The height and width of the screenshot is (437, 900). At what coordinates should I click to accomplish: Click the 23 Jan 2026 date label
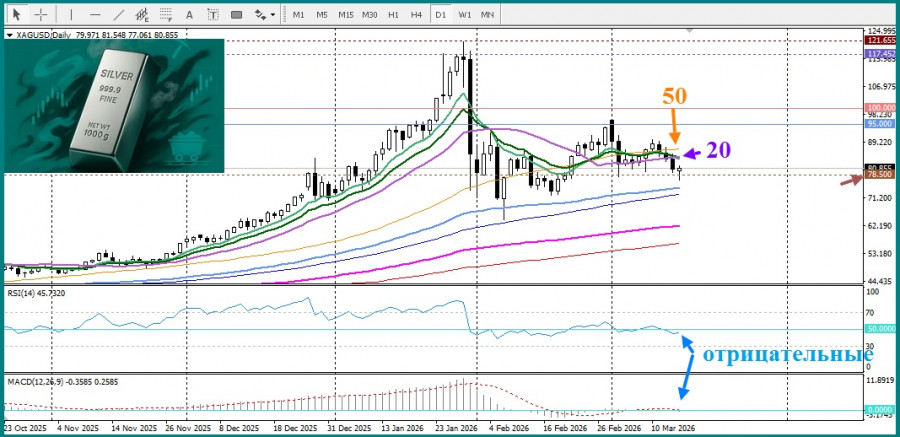[x=456, y=428]
